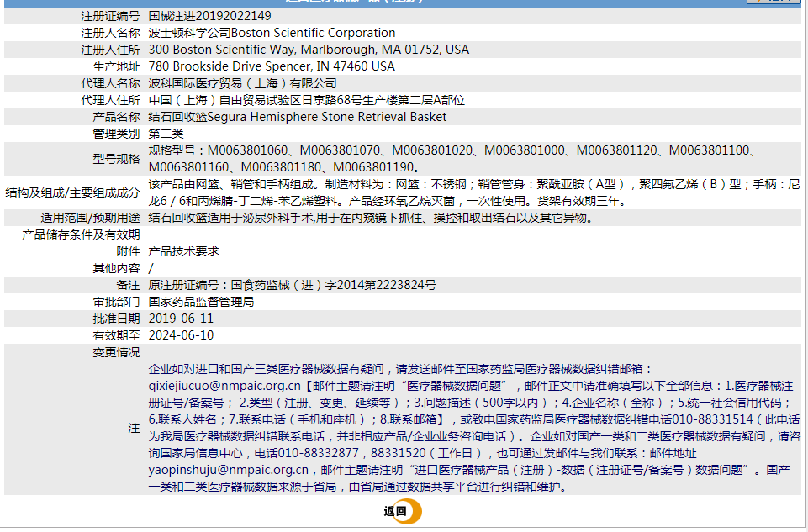The image size is (808, 532).
Task: Click the 产品名称 label
Action: (x=116, y=117)
